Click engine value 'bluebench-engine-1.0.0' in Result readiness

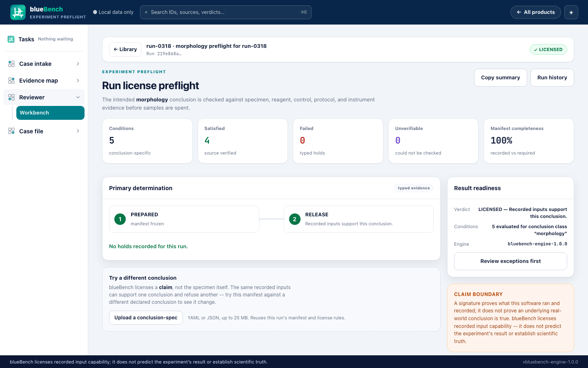click(x=537, y=244)
